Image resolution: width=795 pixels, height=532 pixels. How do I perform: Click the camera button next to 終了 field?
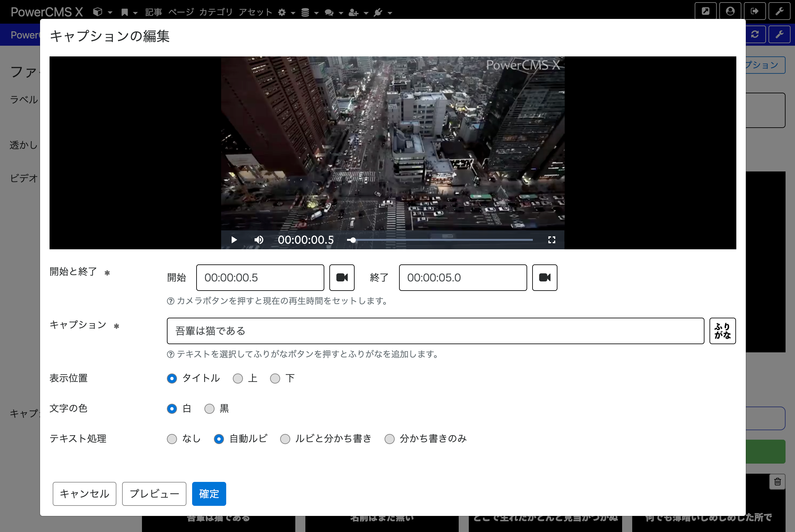(x=545, y=278)
